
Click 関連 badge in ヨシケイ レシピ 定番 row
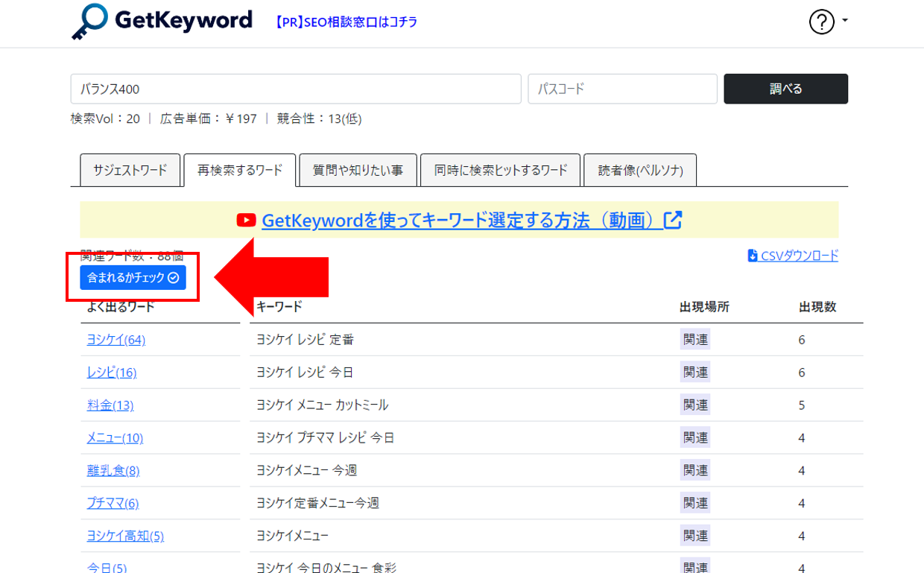tap(695, 340)
